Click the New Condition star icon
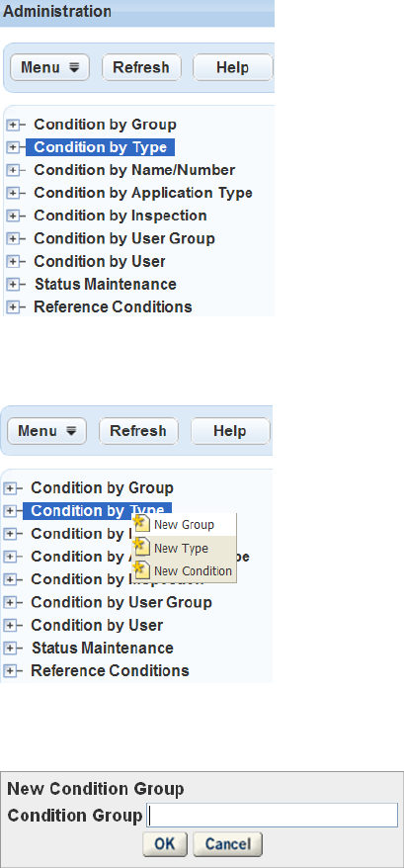404x868 pixels. click(x=142, y=570)
